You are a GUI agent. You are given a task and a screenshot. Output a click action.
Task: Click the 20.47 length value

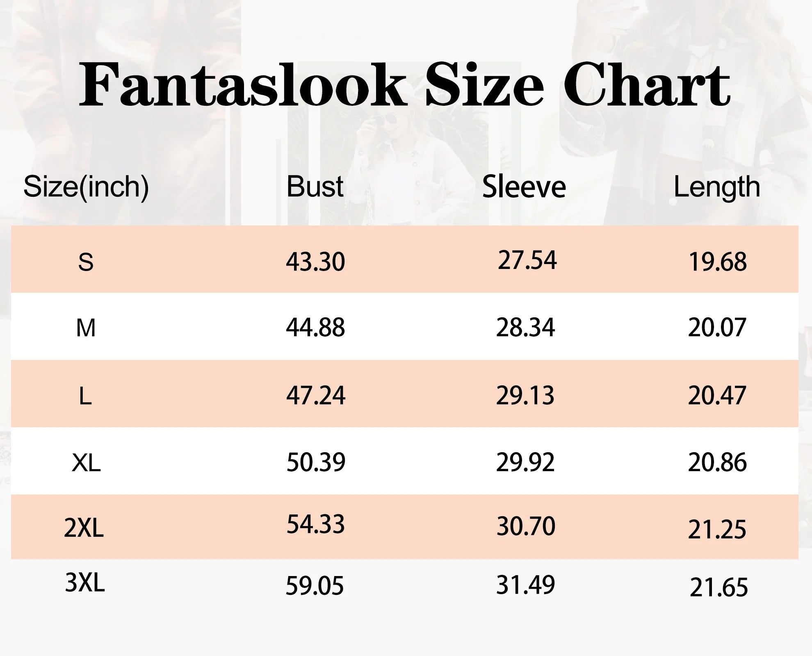click(717, 396)
